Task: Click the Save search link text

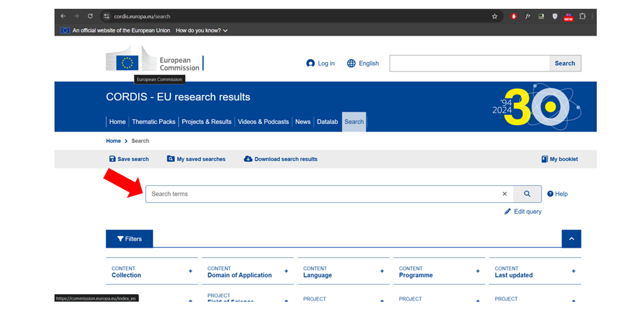Action: pos(133,159)
